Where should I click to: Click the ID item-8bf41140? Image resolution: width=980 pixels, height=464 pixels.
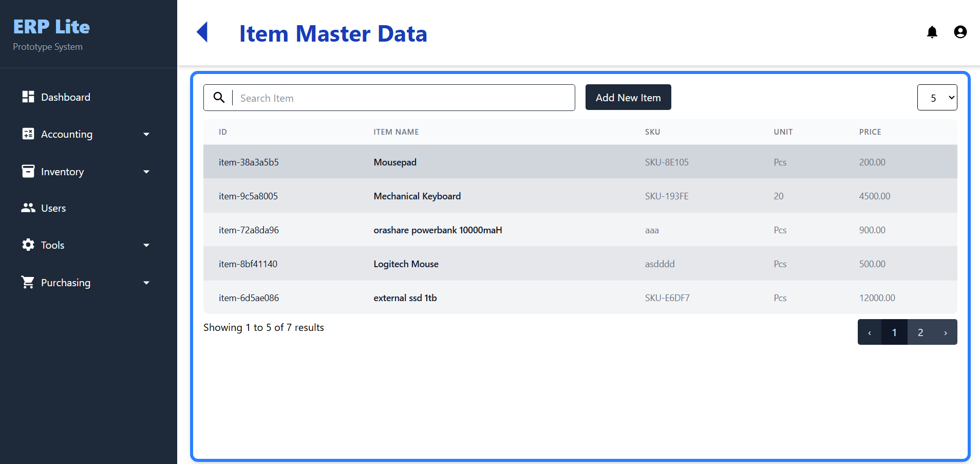click(x=248, y=264)
